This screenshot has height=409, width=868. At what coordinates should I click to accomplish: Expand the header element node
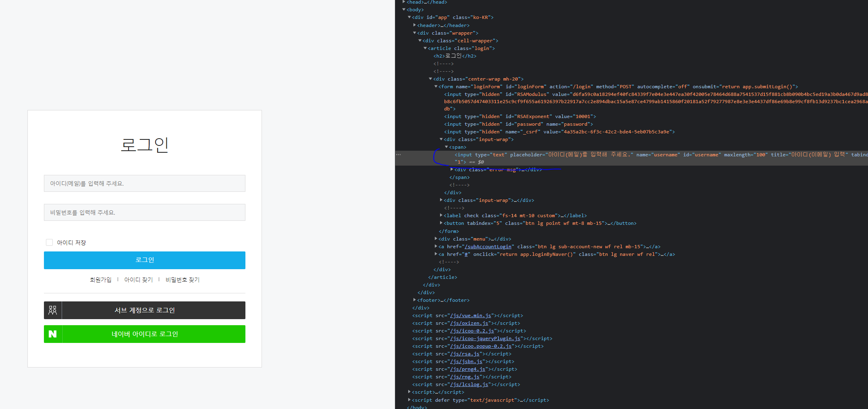[414, 25]
